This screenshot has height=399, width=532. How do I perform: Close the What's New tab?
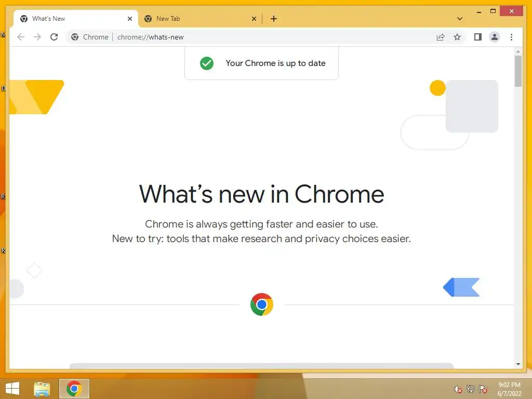point(129,19)
